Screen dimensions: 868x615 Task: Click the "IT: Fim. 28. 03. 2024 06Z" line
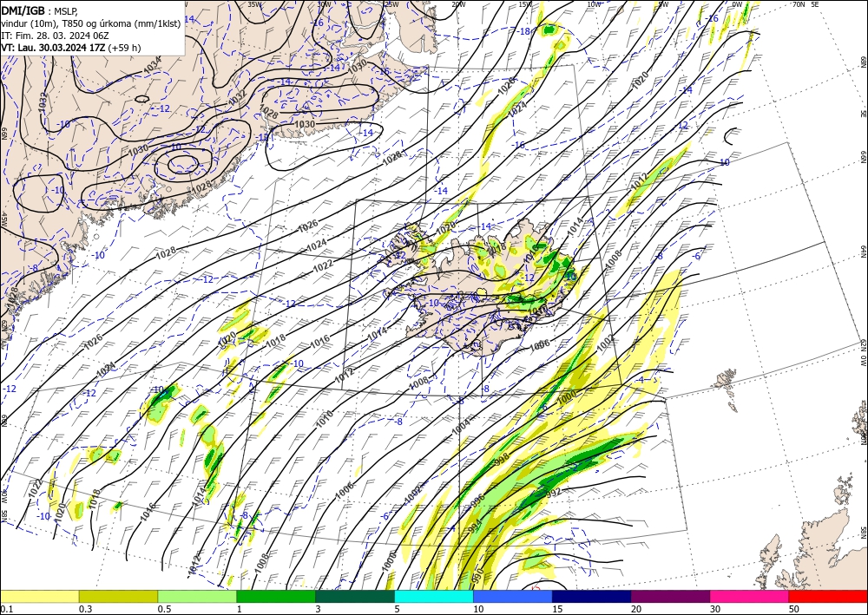(x=55, y=36)
